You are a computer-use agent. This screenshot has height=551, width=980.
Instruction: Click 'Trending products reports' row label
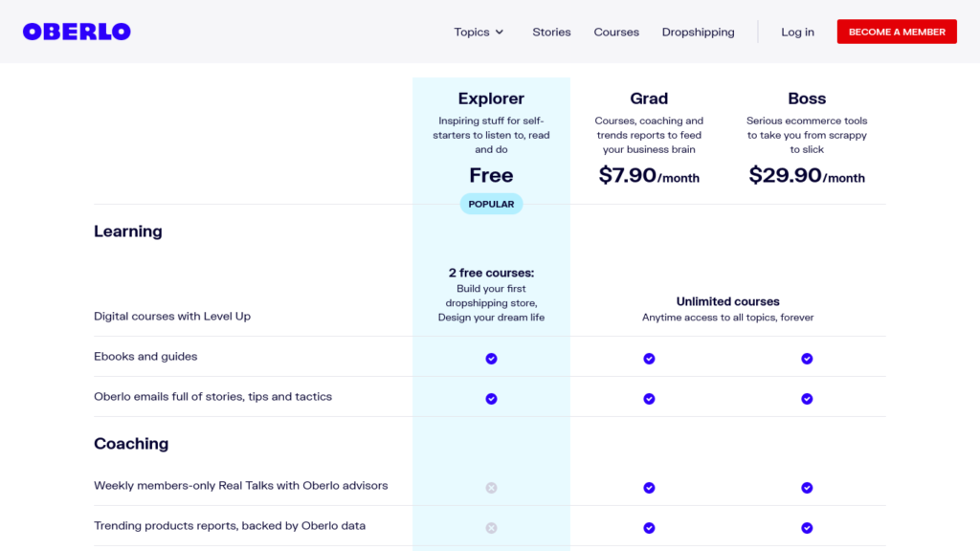pos(230,526)
